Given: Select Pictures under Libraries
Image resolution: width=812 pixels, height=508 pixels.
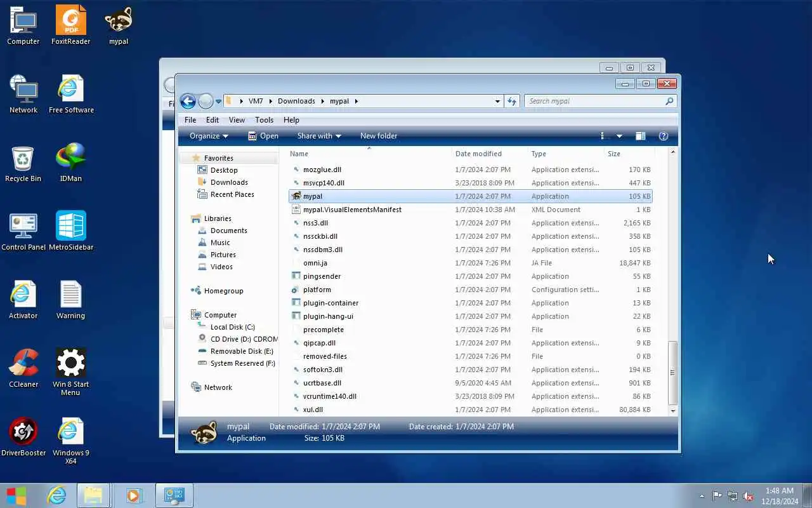Looking at the screenshot, I should (x=223, y=255).
